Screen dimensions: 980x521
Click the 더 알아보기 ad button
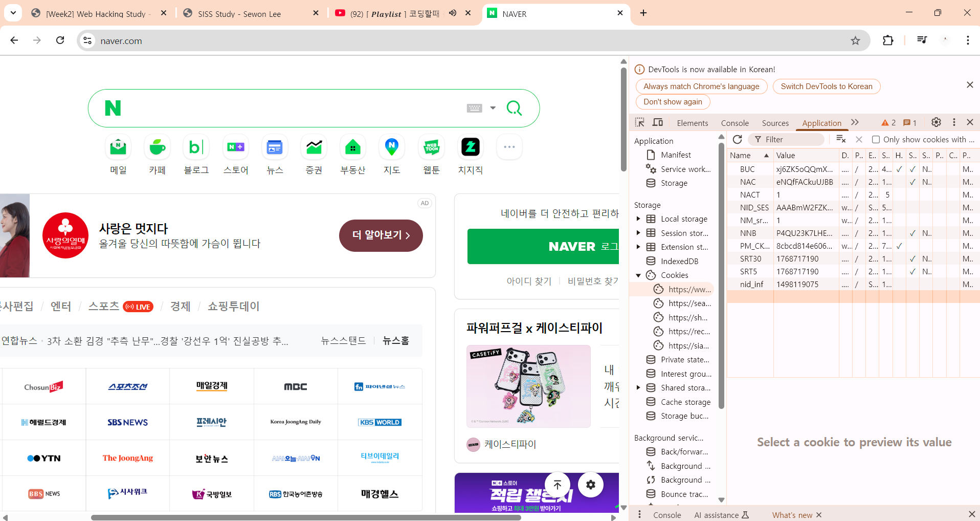[381, 235]
